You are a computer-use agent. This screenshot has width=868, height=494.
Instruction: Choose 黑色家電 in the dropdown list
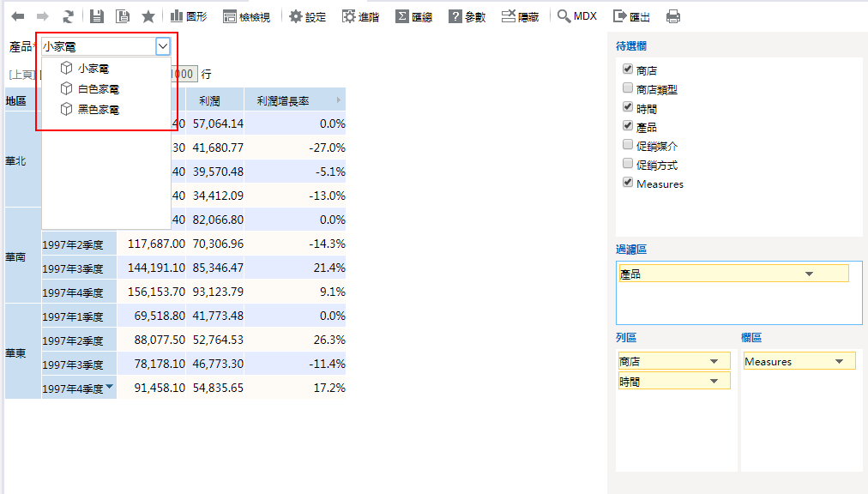click(x=98, y=110)
